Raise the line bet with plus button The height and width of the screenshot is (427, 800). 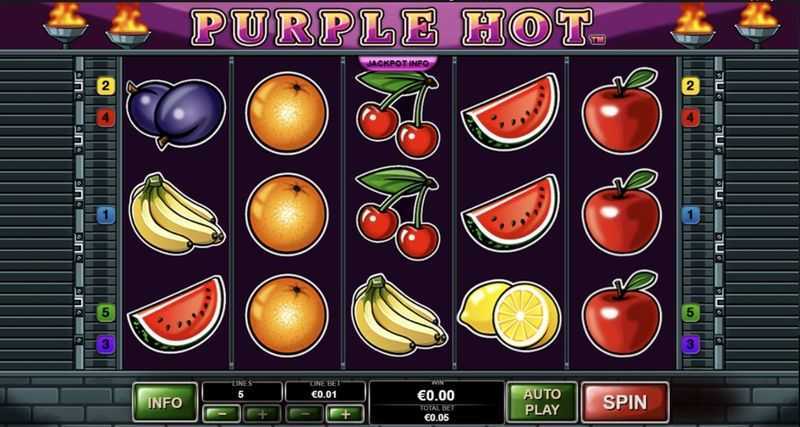pos(345,413)
